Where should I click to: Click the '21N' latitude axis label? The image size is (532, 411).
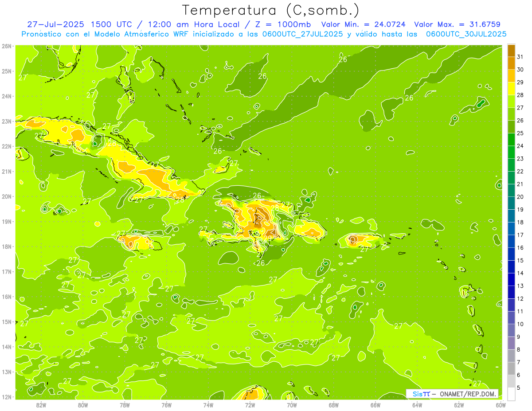point(7,171)
